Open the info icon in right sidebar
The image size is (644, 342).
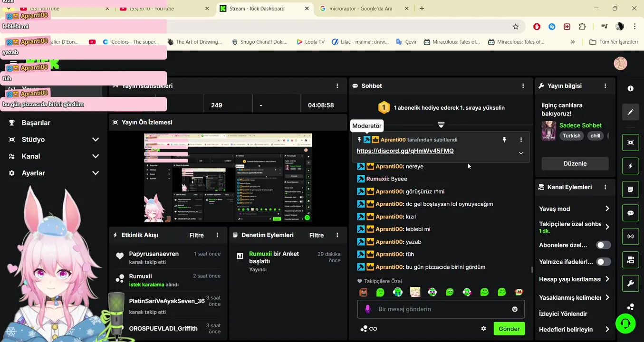click(x=630, y=88)
